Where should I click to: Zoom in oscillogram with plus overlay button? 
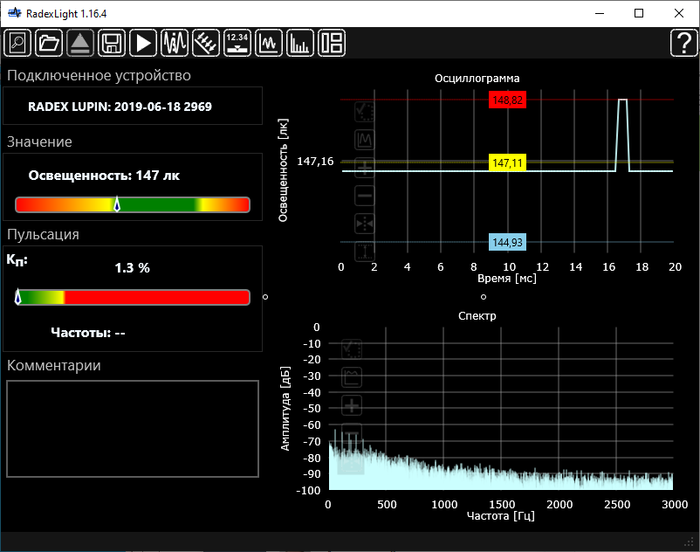[x=365, y=167]
